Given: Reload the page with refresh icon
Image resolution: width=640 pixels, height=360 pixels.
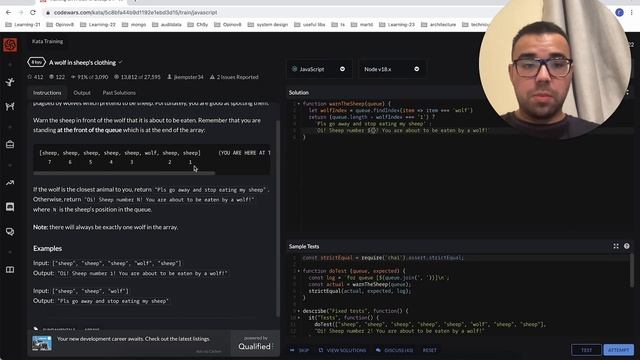Looking at the screenshot, I should (33, 13).
